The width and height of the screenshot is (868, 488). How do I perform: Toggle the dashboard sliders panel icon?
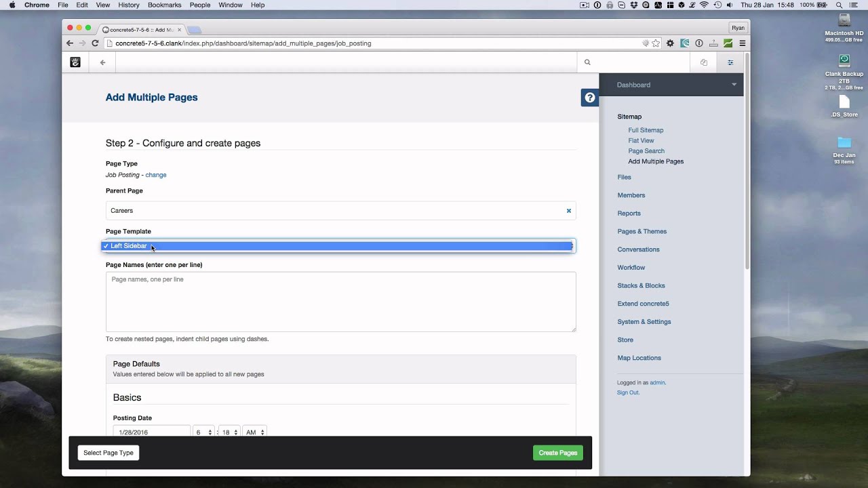pos(730,62)
